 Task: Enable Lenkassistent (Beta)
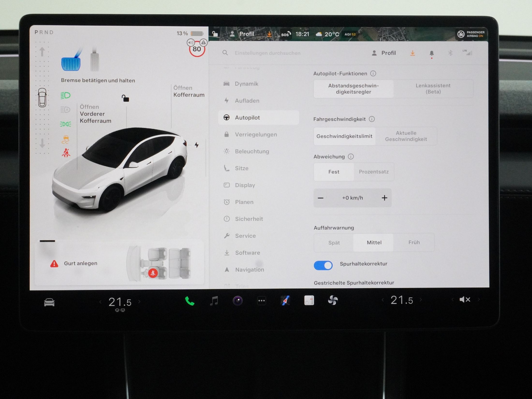(433, 89)
